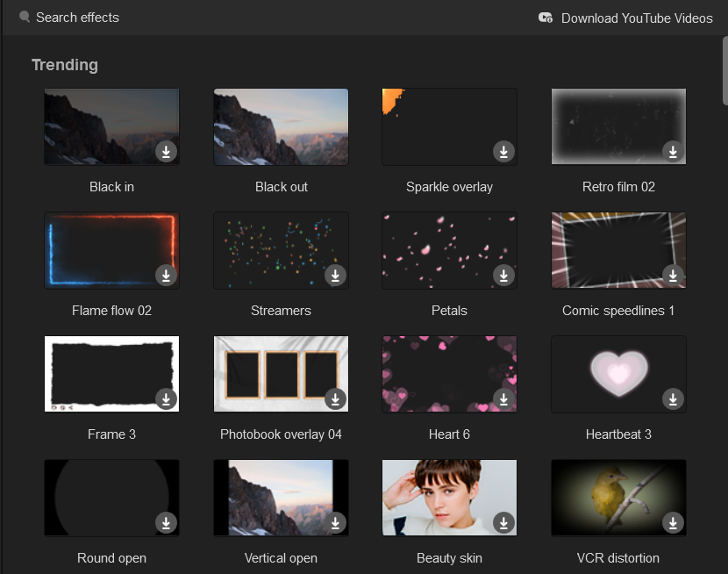
Task: Download the Photobook overlay 04 effect
Action: [335, 399]
